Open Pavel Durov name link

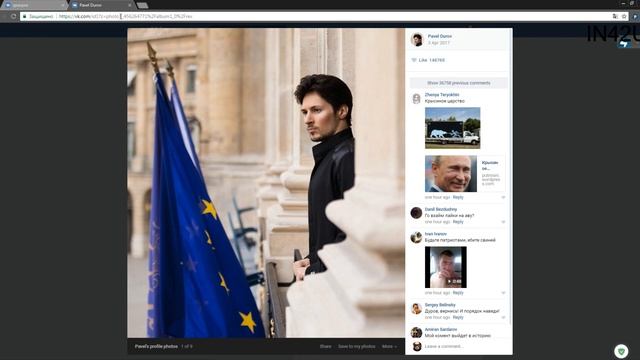(440, 36)
